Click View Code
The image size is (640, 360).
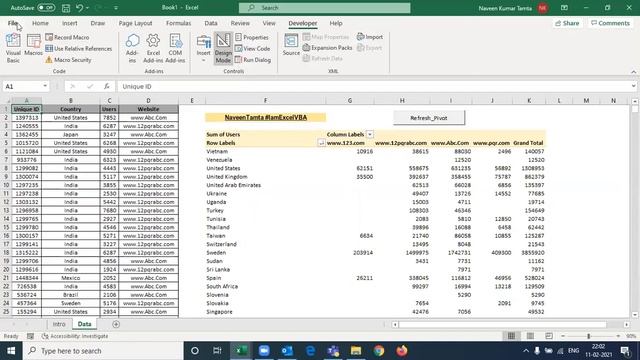pyautogui.click(x=253, y=49)
